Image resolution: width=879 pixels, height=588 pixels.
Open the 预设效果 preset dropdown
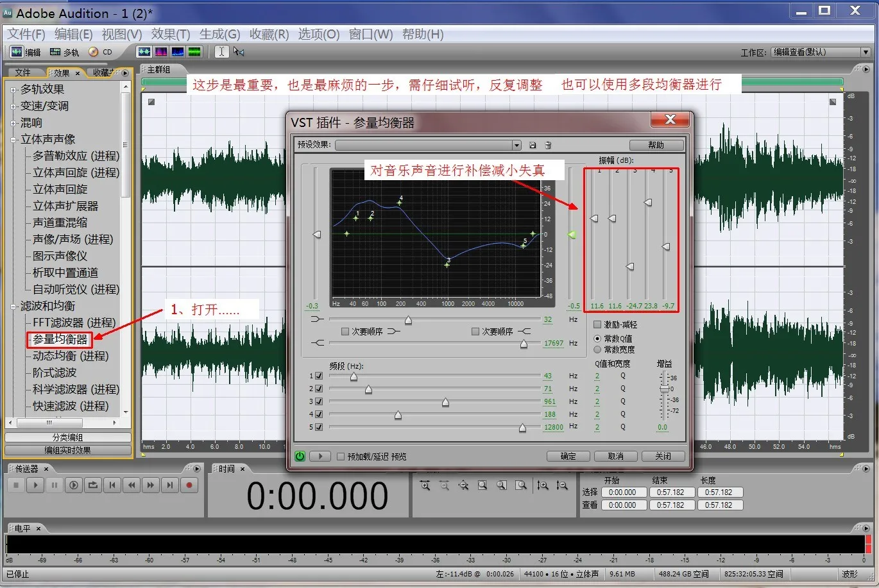(x=516, y=145)
